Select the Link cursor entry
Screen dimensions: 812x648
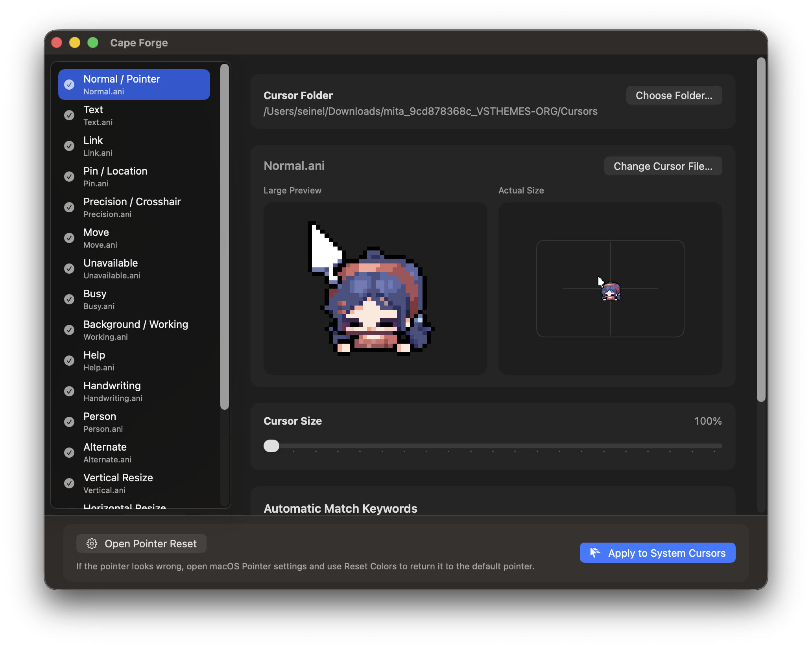(x=134, y=146)
